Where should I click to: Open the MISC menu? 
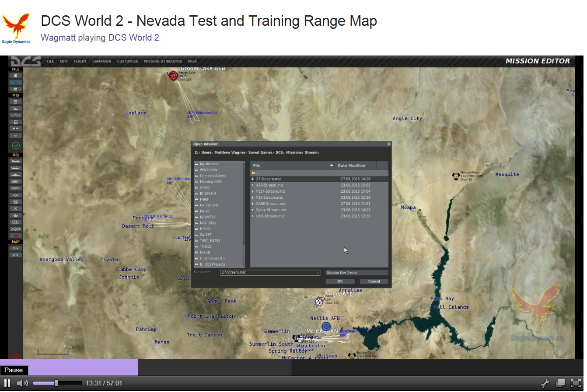click(x=192, y=61)
